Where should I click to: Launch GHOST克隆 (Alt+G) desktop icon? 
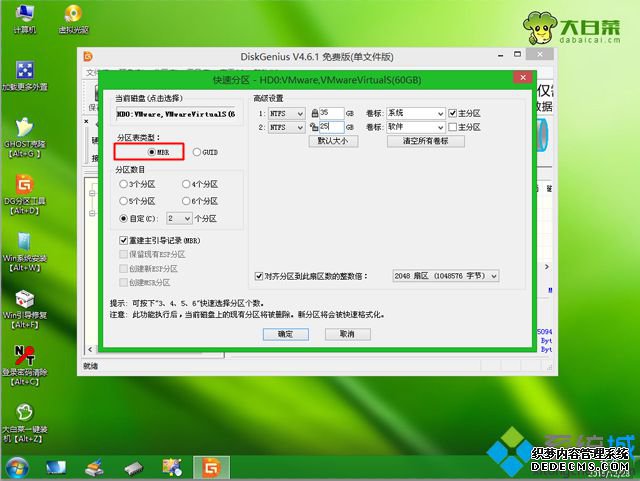24,138
